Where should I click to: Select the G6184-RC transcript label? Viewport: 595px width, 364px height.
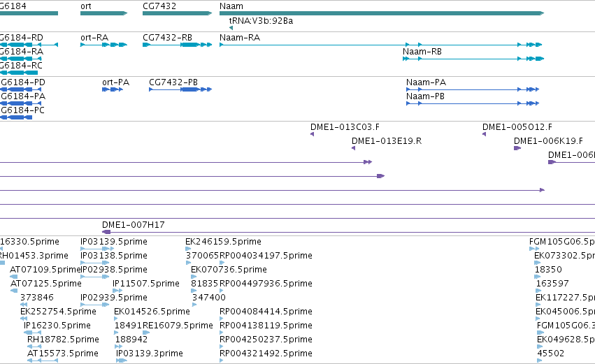point(21,66)
